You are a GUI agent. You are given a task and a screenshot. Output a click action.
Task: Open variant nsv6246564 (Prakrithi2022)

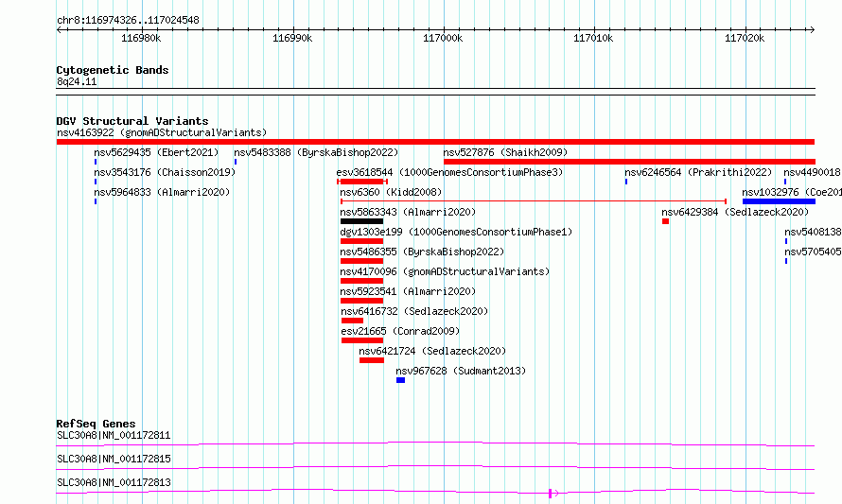tap(698, 172)
